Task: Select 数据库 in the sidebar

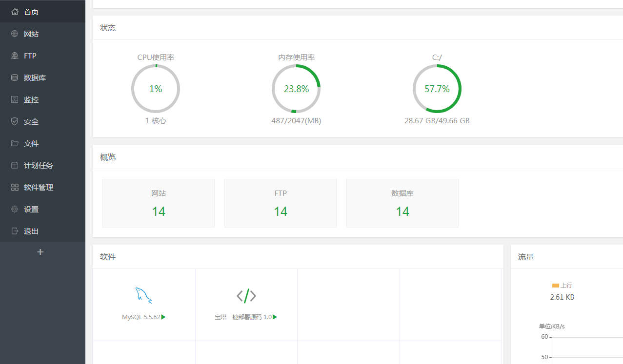Action: coord(42,77)
